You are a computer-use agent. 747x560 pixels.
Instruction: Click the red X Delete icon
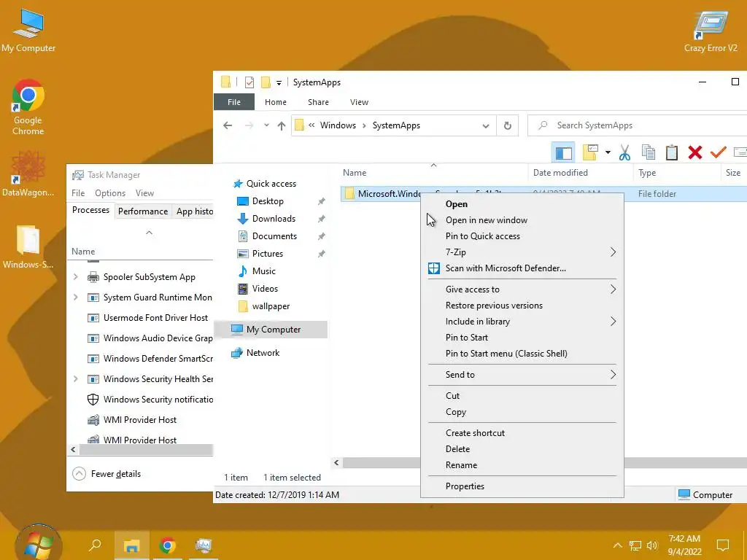(x=695, y=152)
